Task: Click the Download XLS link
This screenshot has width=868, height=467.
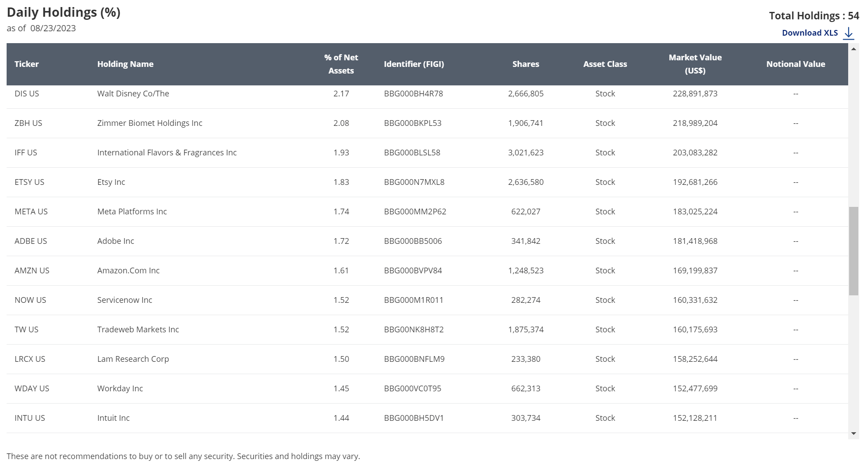Action: click(x=810, y=33)
